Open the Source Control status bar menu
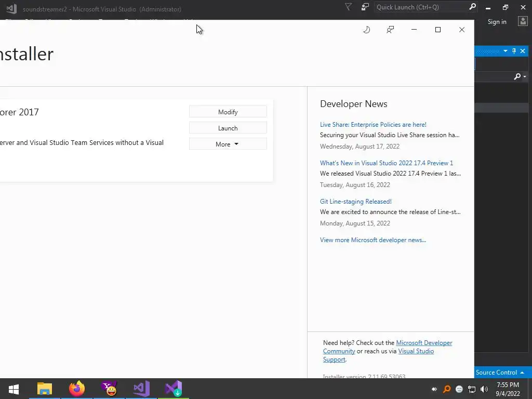 500,372
